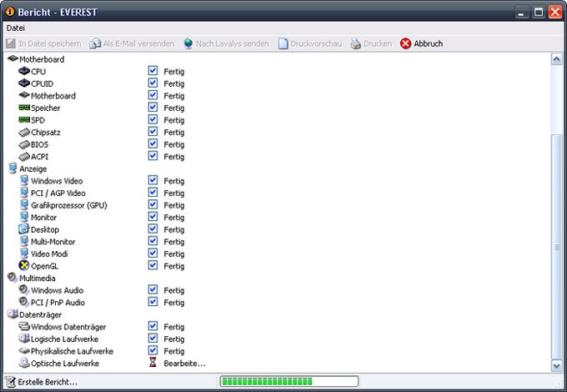Screen dimensions: 567x392
Task: Click the Erstelle Bericht status bar icon
Action: (x=11, y=382)
